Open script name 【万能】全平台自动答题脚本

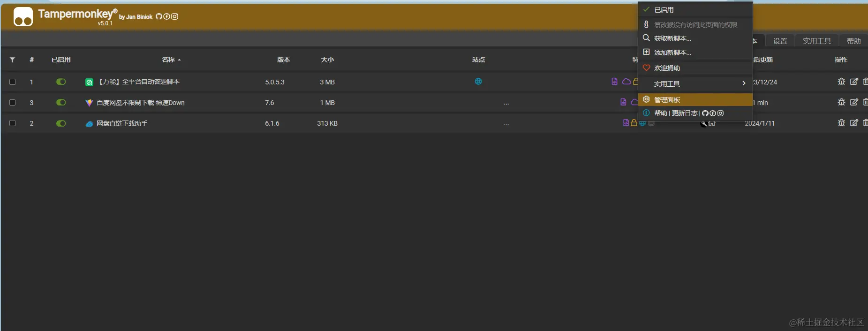[138, 82]
